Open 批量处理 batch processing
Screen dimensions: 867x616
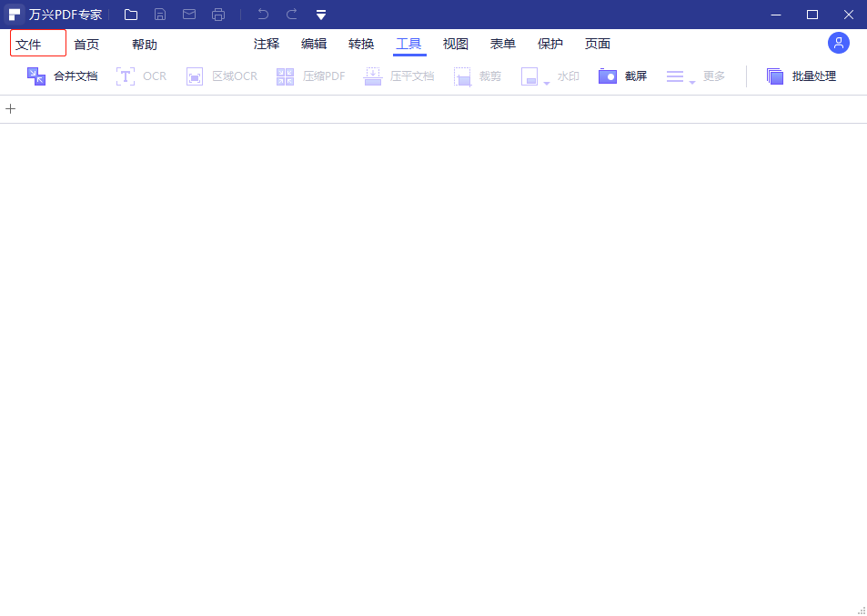pos(801,76)
